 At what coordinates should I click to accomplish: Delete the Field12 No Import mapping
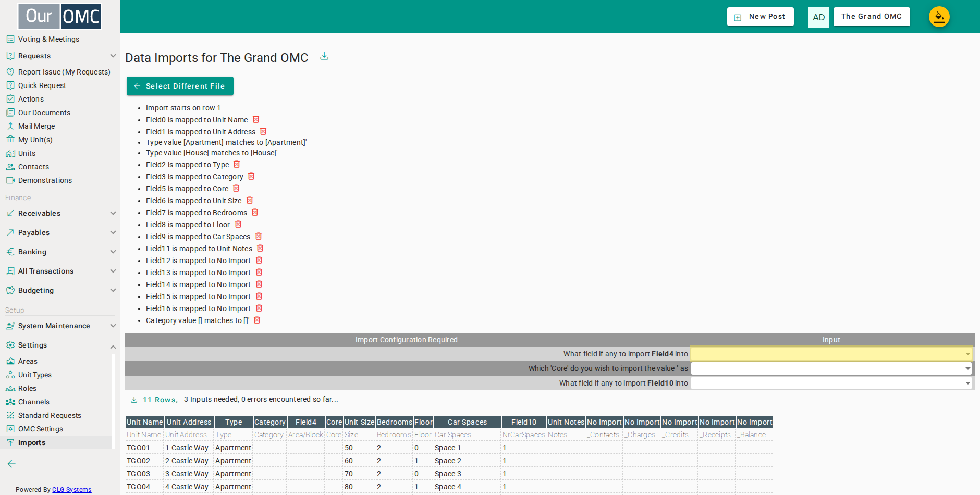pos(259,261)
